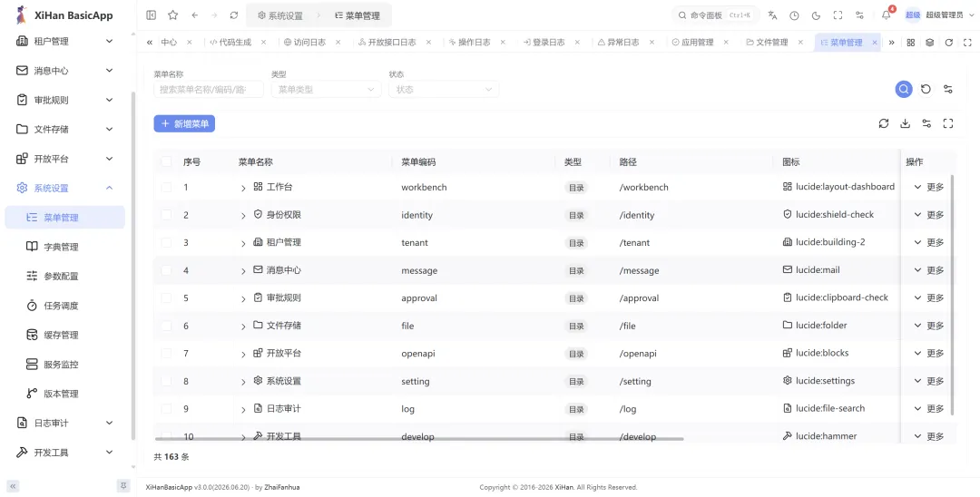The image size is (980, 497).
Task: Open the 菜单类型 dropdown
Action: click(x=327, y=89)
